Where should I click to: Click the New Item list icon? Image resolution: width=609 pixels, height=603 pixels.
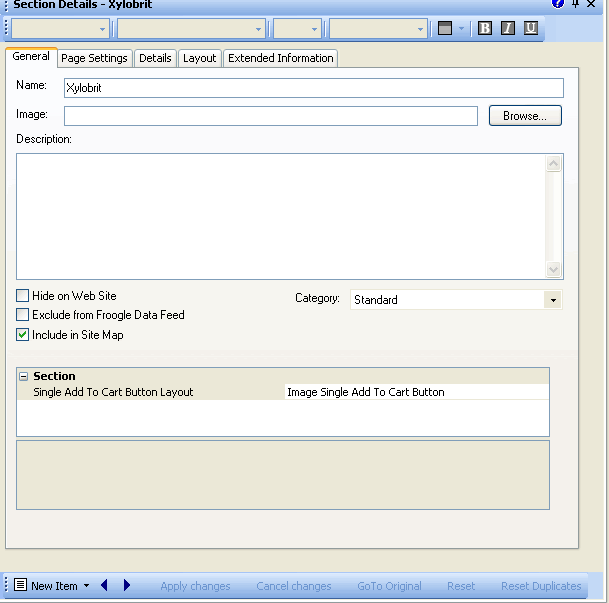tap(20, 585)
